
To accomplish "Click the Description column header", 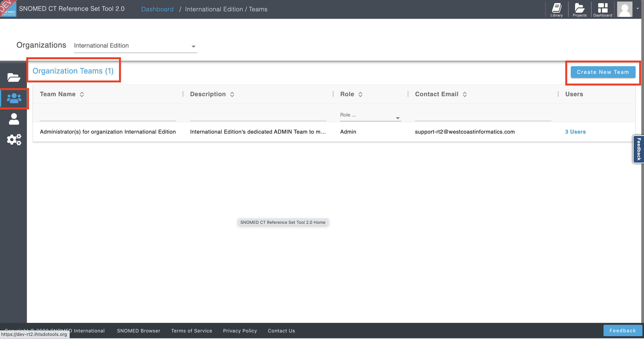I will coord(208,94).
